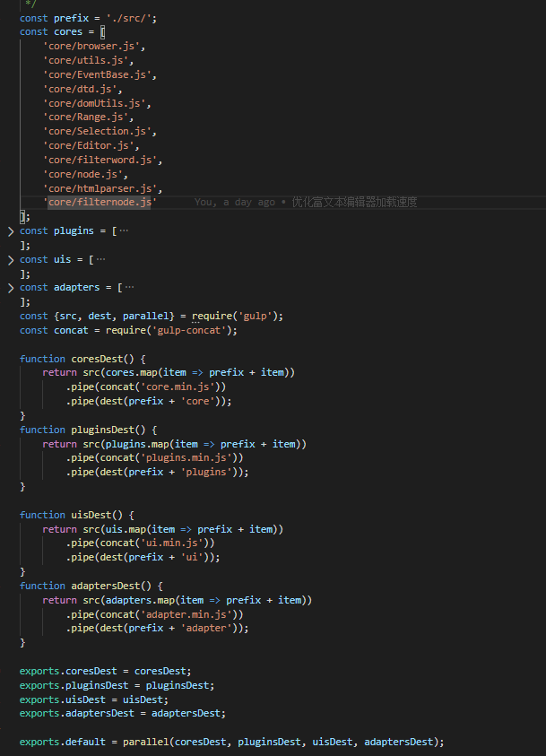
Task: Click the ellipsis after 'const plugins = ['
Action: coord(124,230)
